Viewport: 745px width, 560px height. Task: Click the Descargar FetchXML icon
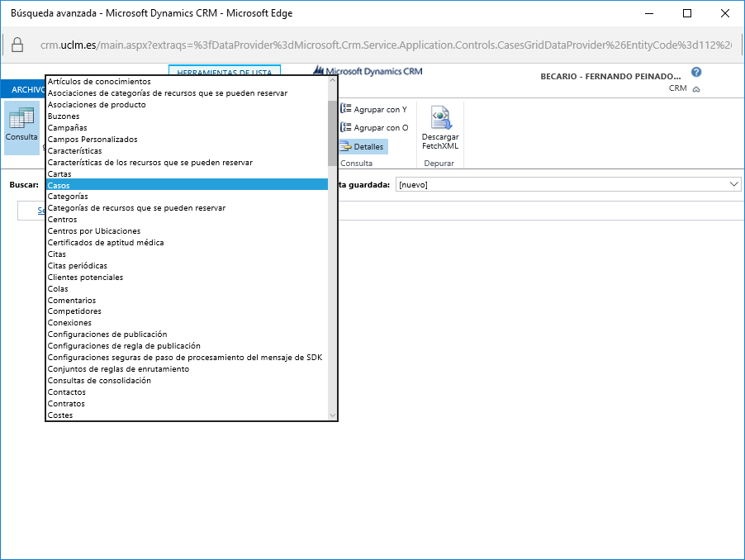pyautogui.click(x=439, y=128)
